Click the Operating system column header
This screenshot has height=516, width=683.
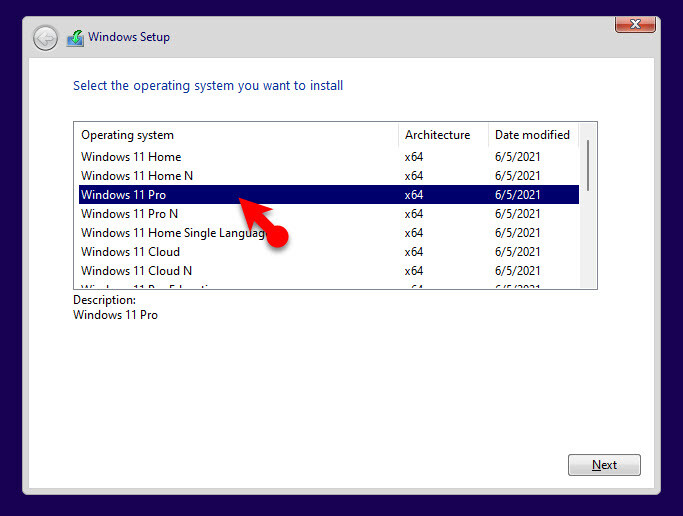(236, 135)
